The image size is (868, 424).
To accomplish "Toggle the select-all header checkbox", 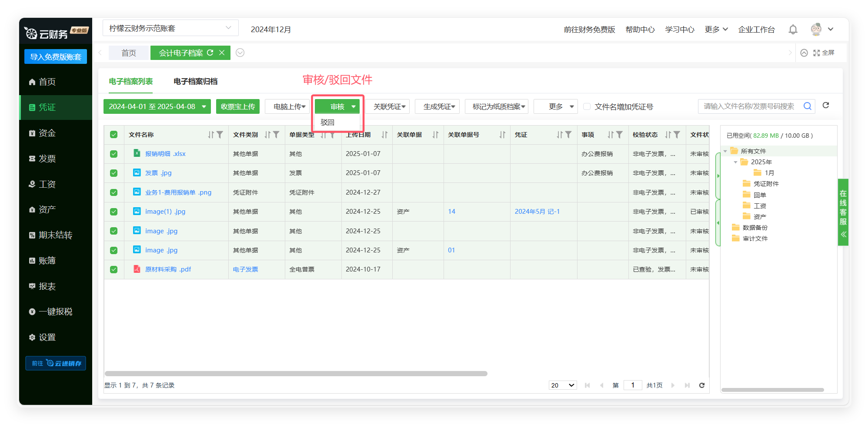I will [114, 135].
